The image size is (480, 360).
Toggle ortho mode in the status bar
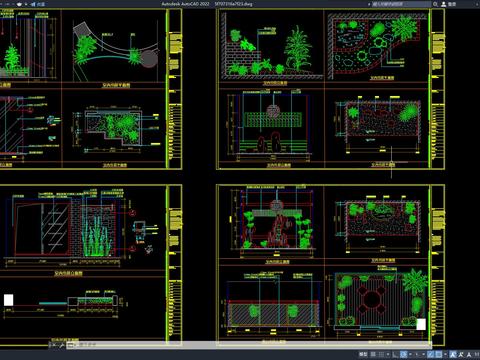pos(394,354)
